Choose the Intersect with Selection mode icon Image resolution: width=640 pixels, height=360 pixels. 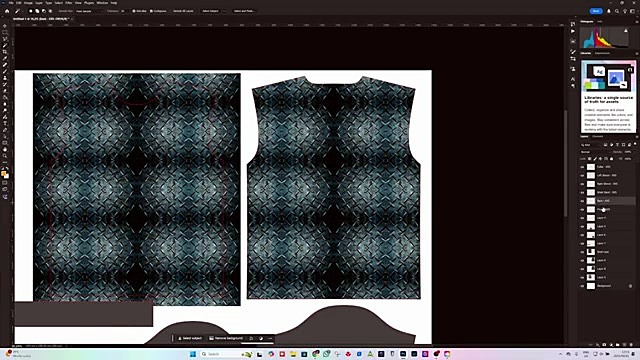[50, 11]
